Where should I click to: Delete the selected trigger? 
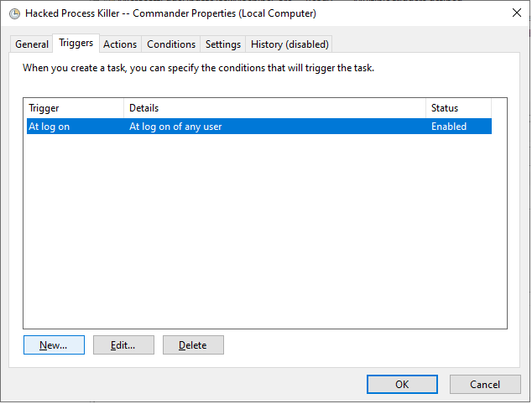pyautogui.click(x=193, y=345)
